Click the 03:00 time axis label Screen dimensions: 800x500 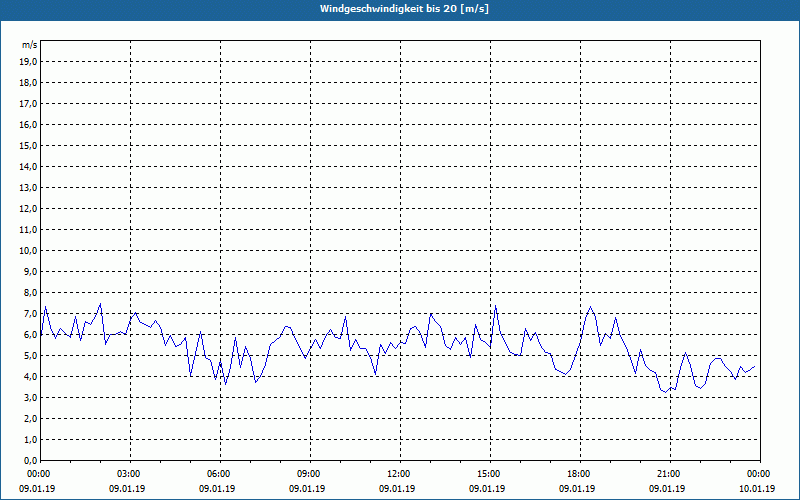point(130,474)
